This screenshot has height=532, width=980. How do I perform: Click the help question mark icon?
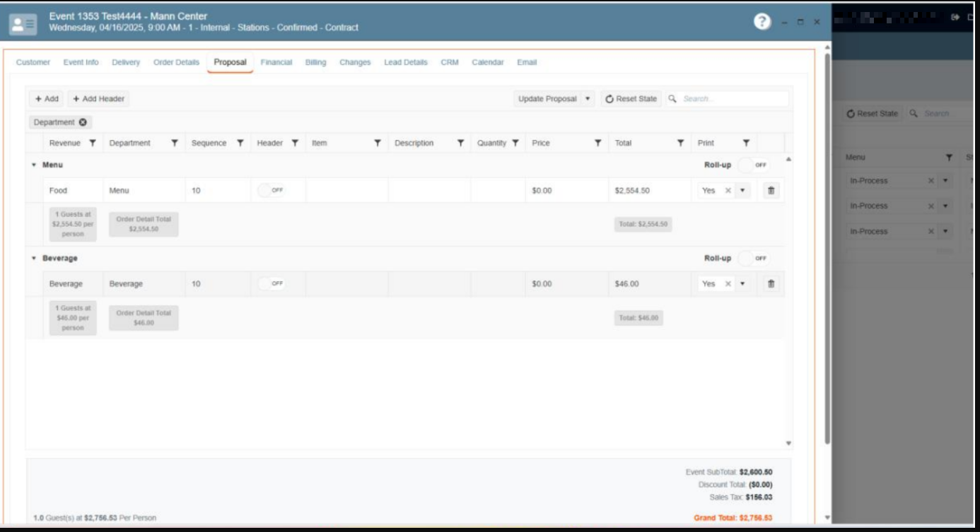click(x=762, y=22)
